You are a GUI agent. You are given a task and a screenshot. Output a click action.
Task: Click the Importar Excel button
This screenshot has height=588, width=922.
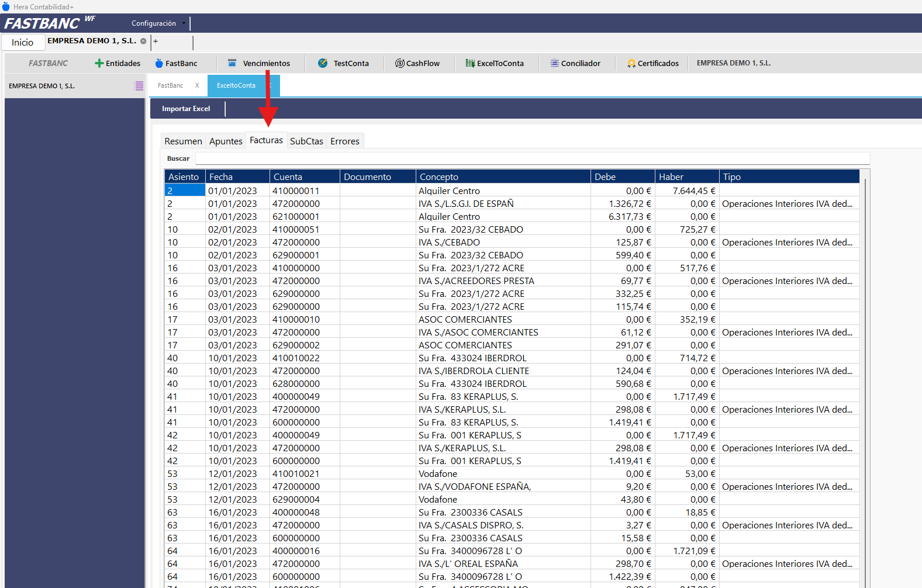pyautogui.click(x=186, y=109)
